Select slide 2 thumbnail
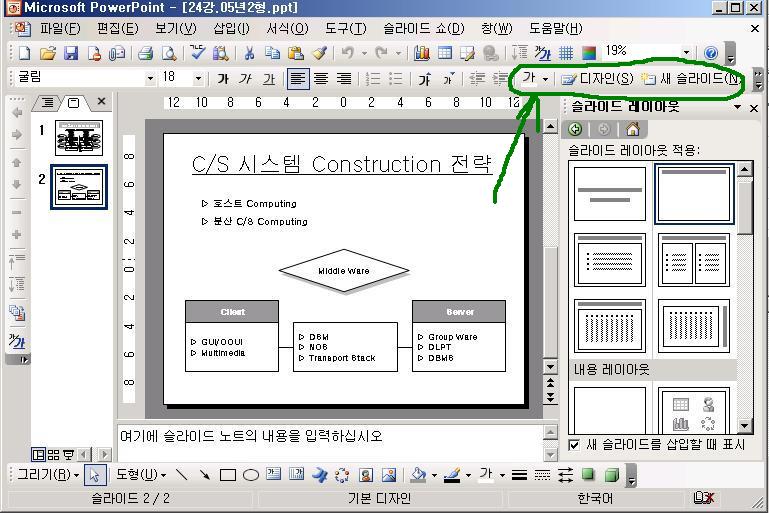The image size is (769, 513). [x=79, y=187]
